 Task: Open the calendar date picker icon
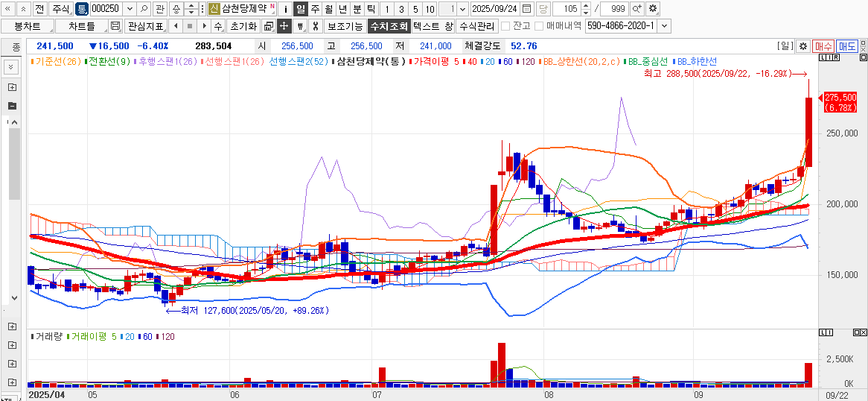click(527, 9)
